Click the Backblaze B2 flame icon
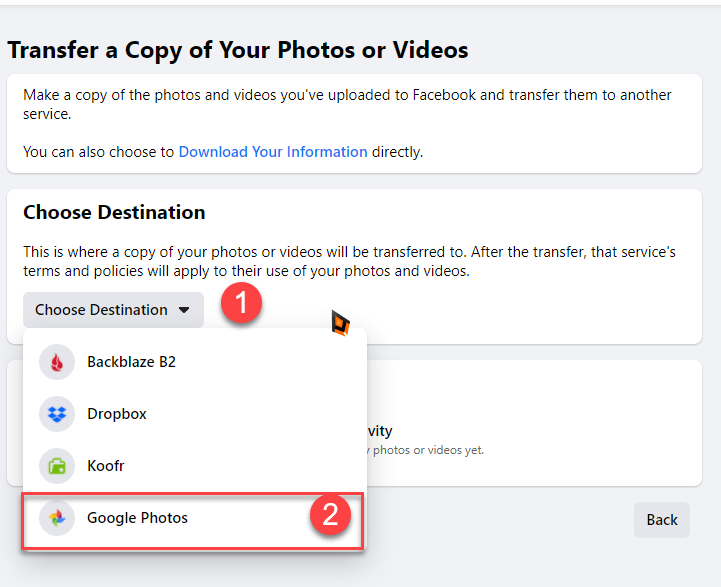Viewport: 721px width, 587px height. 57,362
